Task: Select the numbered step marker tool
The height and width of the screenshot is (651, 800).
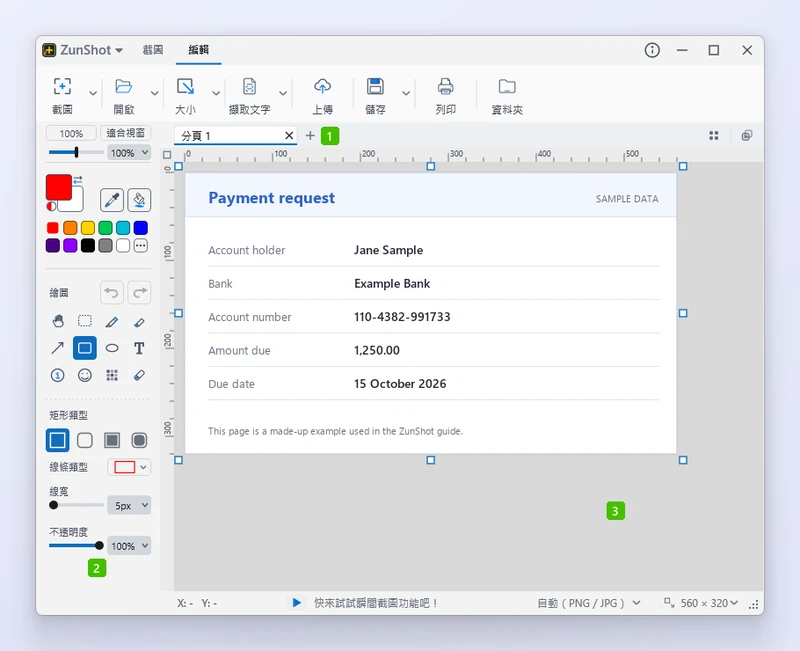Action: click(58, 375)
